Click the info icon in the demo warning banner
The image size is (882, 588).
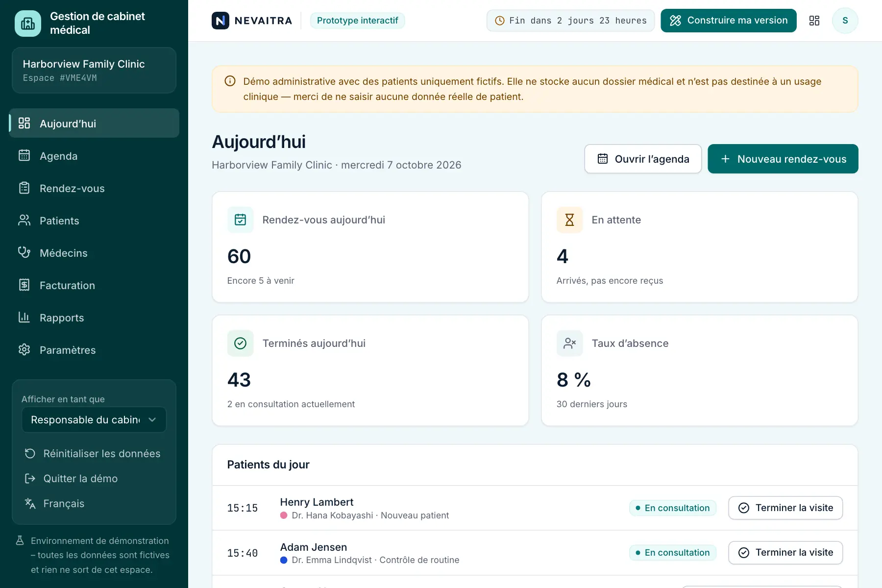point(230,81)
